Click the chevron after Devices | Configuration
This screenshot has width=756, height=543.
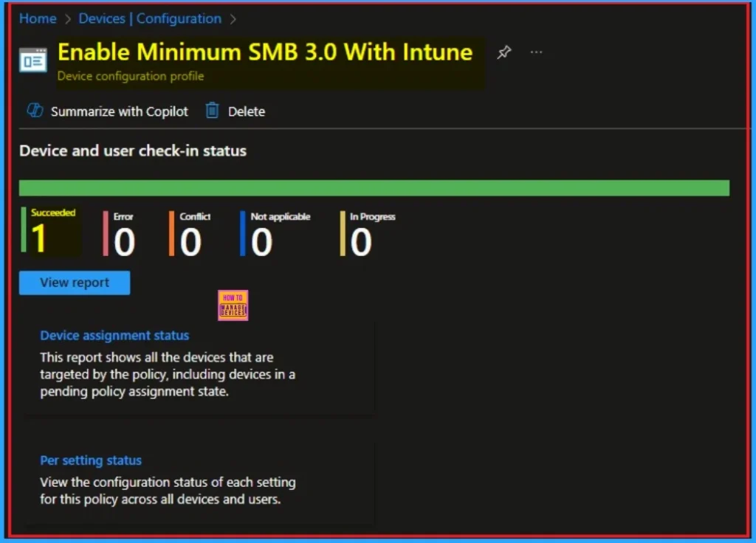coord(234,18)
